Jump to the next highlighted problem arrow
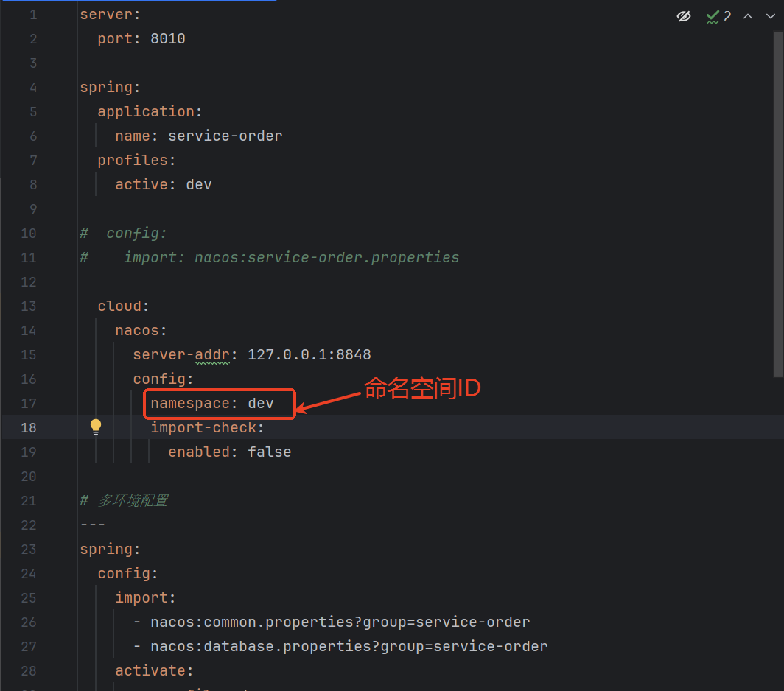Image resolution: width=784 pixels, height=691 pixels. pos(771,16)
